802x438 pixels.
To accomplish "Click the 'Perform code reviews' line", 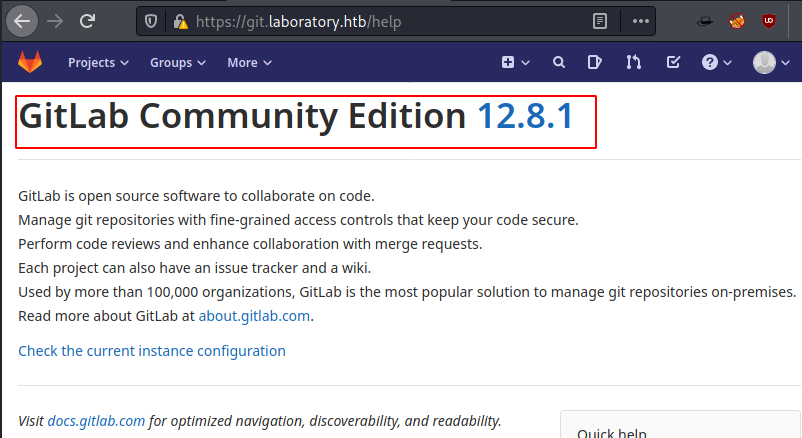I will point(250,244).
